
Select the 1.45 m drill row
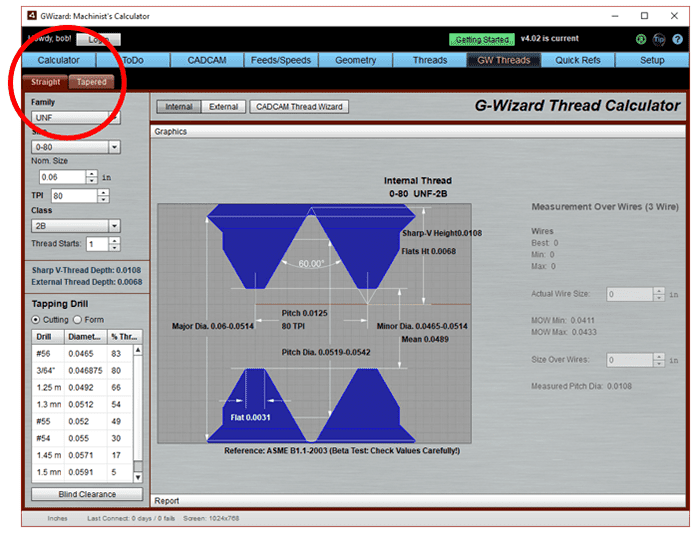click(x=83, y=455)
